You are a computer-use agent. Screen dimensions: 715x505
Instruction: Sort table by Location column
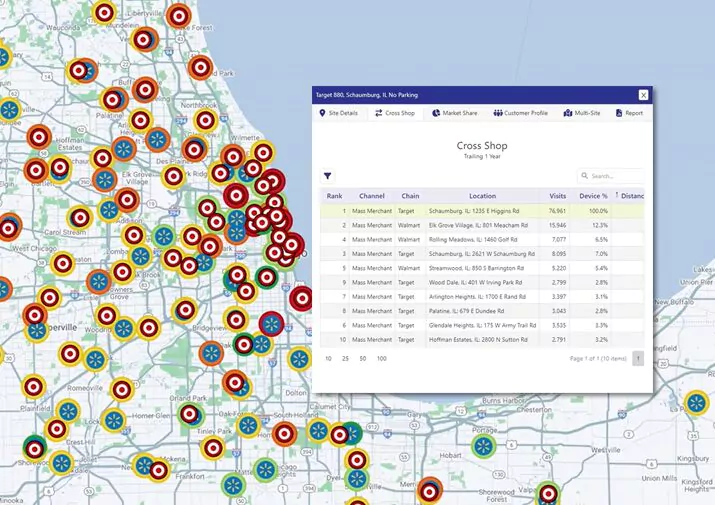click(x=482, y=196)
